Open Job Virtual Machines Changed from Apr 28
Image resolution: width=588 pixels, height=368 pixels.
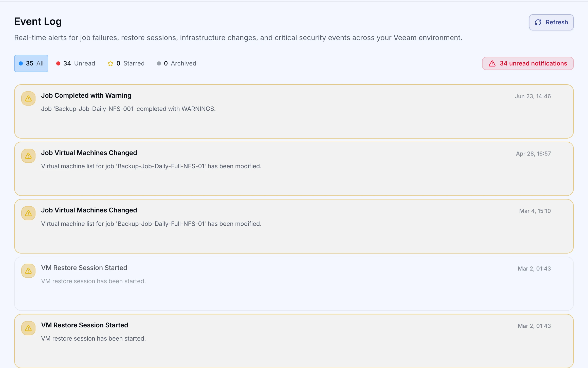point(89,153)
